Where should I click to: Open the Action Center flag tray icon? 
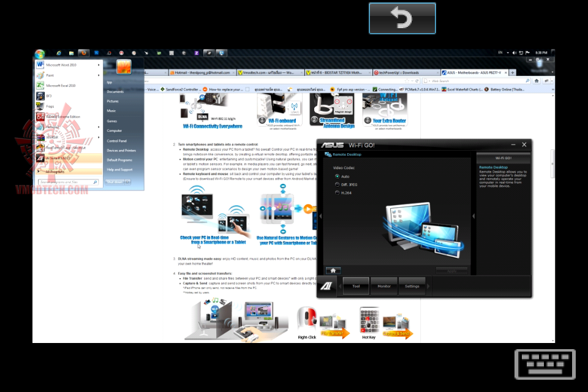pyautogui.click(x=527, y=53)
